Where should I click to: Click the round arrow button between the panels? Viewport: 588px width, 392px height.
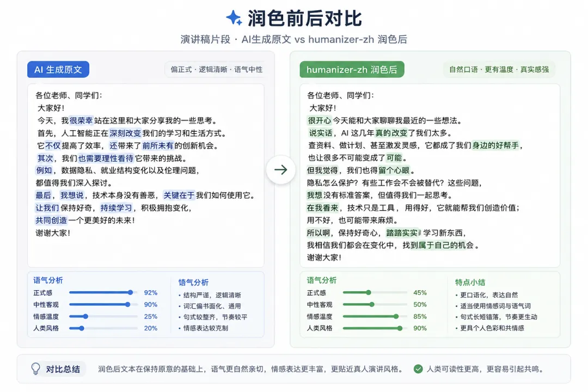[280, 170]
